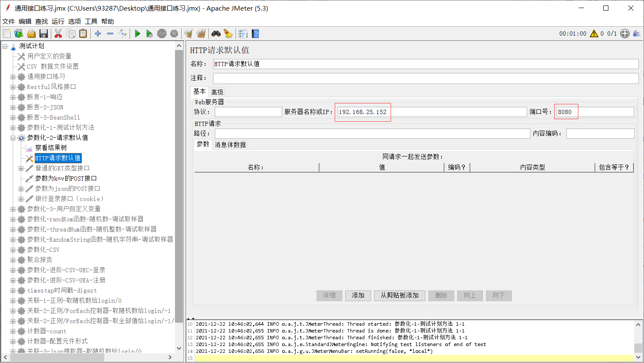Collapse the 测试计划 root node
The width and height of the screenshot is (644, 363).
[5, 46]
